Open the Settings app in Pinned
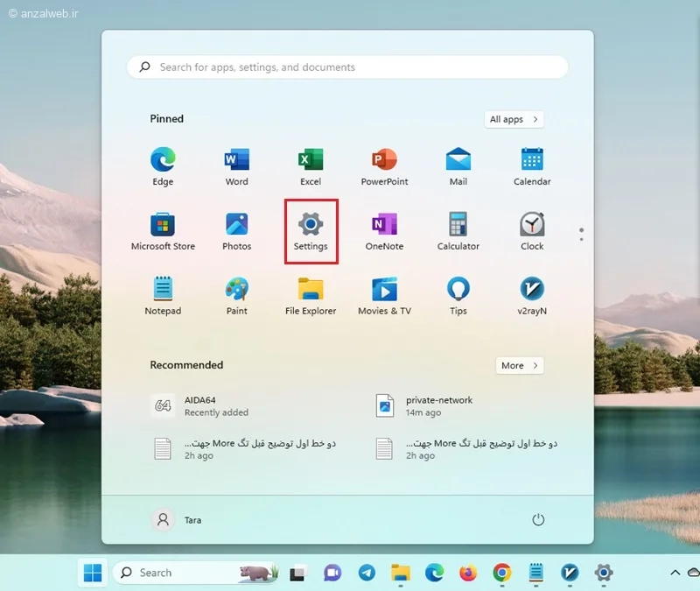This screenshot has height=591, width=700. pyautogui.click(x=311, y=231)
